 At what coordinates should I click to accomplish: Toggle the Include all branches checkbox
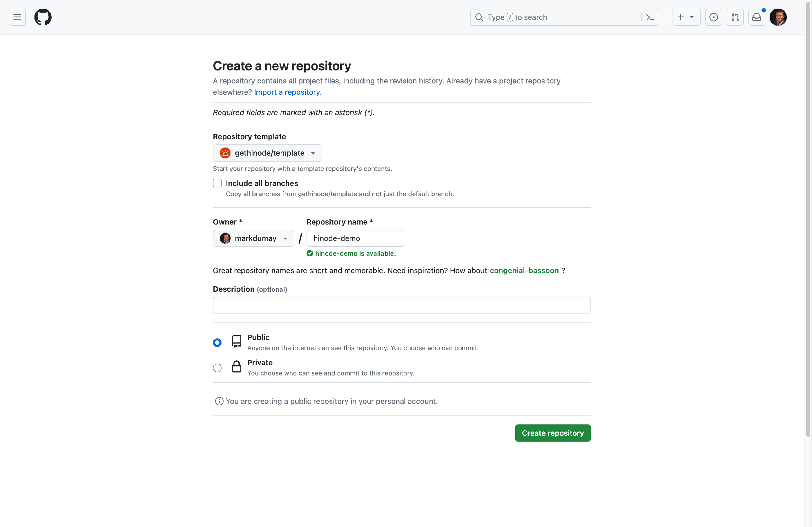pos(217,183)
